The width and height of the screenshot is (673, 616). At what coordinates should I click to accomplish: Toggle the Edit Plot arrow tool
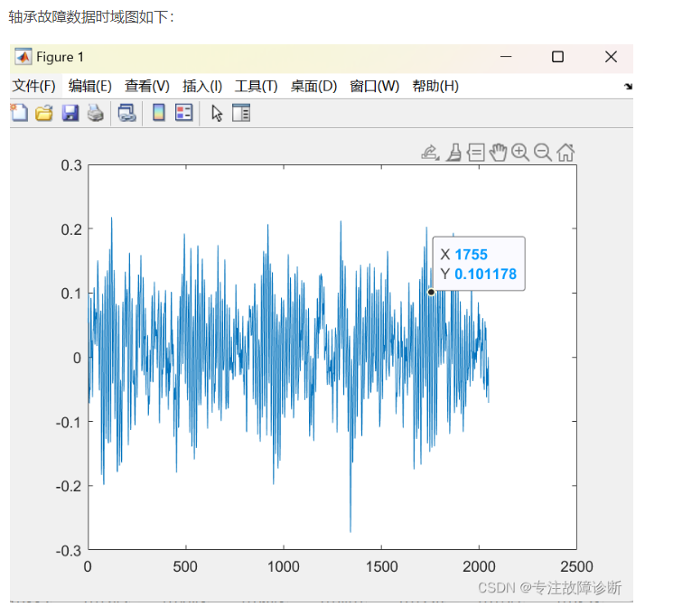coord(216,113)
